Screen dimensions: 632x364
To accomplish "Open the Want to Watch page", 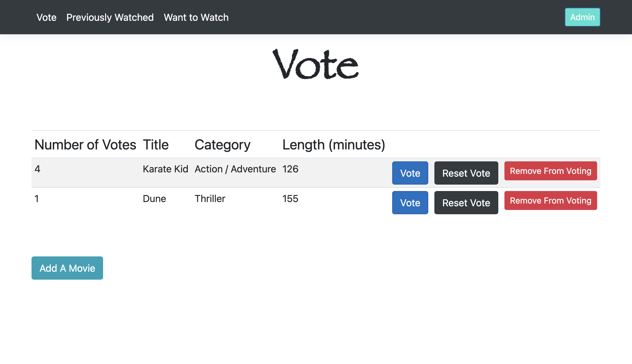I will 196,17.
